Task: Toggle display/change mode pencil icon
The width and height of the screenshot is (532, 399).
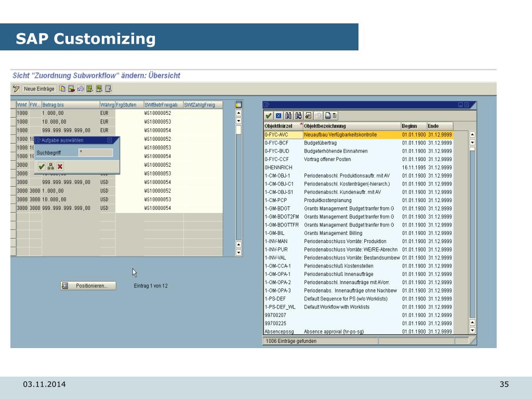Action: click(x=16, y=89)
